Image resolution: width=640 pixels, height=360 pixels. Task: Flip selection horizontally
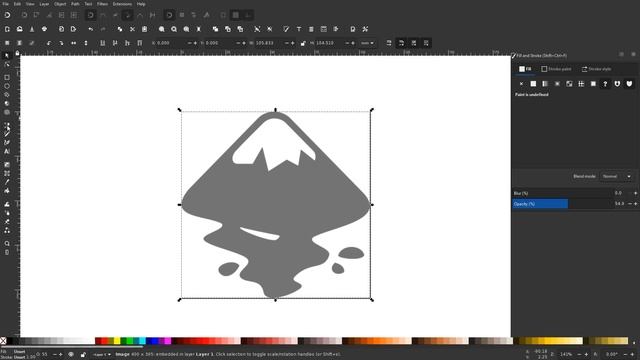(x=73, y=43)
